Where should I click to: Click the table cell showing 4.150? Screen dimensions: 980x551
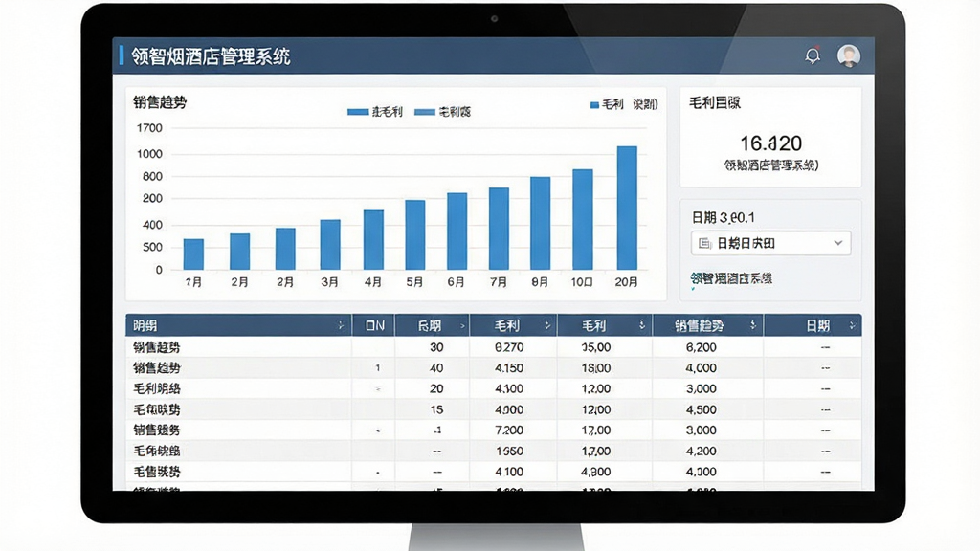coord(509,368)
